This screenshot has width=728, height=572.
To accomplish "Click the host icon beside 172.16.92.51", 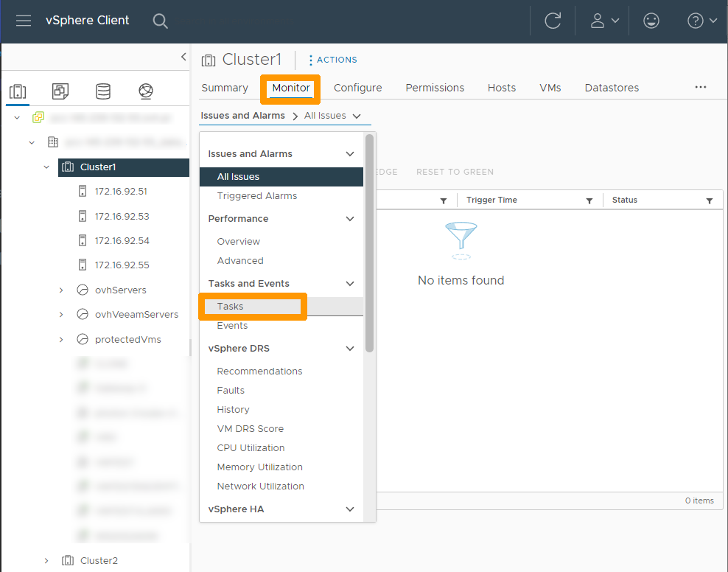I will tap(83, 192).
